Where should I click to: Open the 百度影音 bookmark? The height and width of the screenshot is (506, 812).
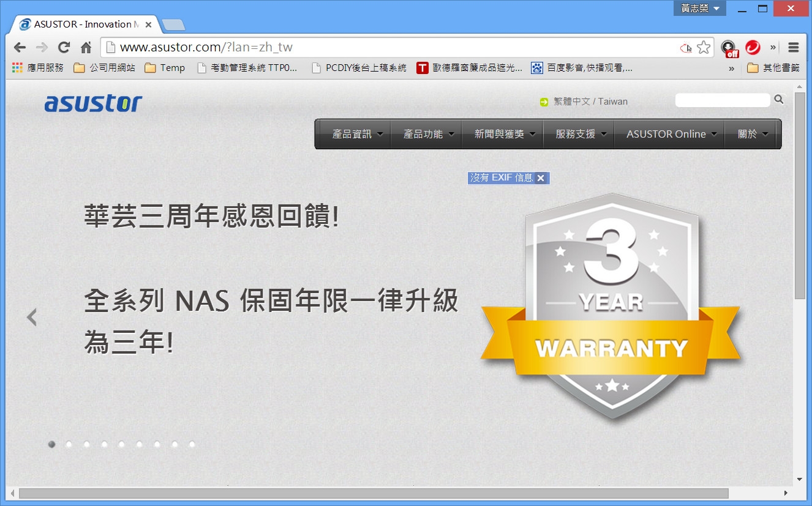(x=582, y=68)
